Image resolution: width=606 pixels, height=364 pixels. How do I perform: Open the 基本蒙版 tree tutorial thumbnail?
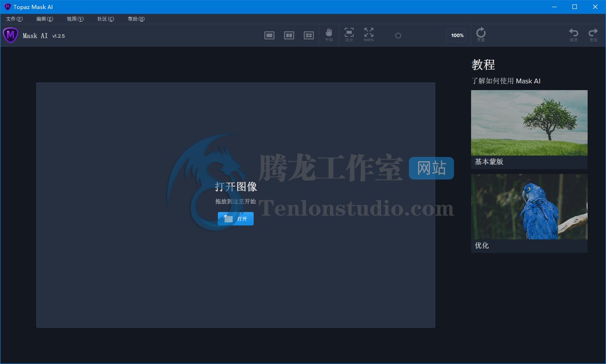point(529,123)
